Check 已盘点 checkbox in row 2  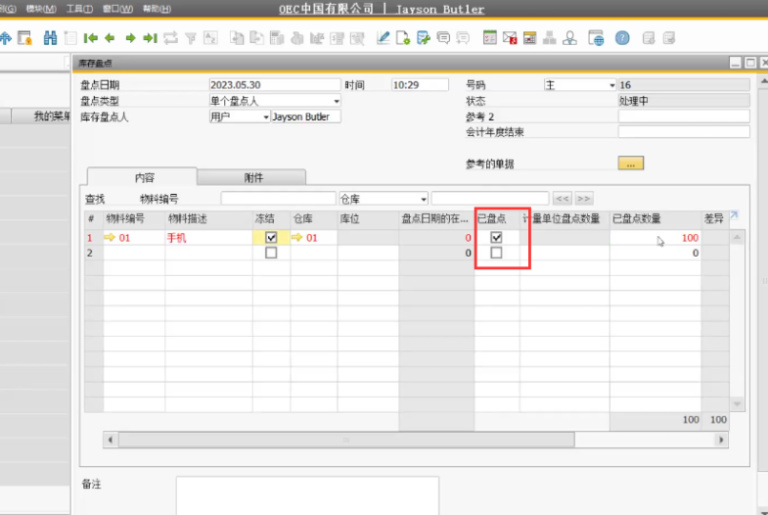496,253
